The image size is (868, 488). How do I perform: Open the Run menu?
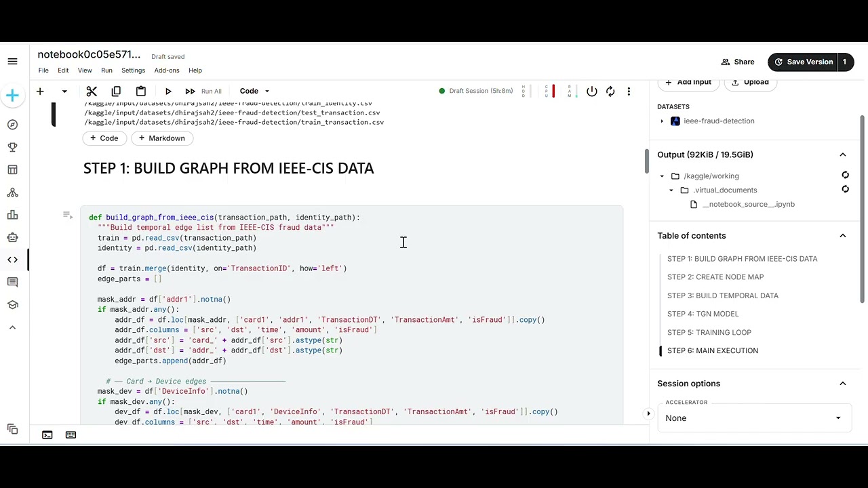(x=106, y=70)
